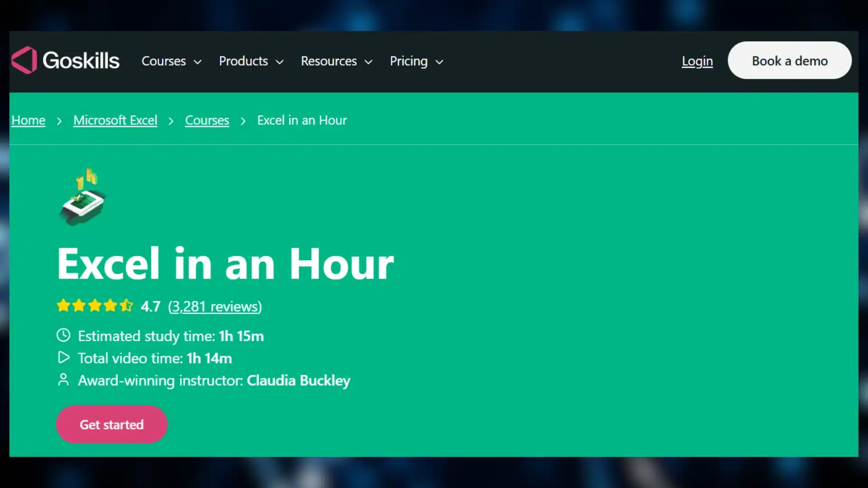This screenshot has width=868, height=488.
Task: Click Estimated study time 1h 15m
Action: [x=171, y=336]
